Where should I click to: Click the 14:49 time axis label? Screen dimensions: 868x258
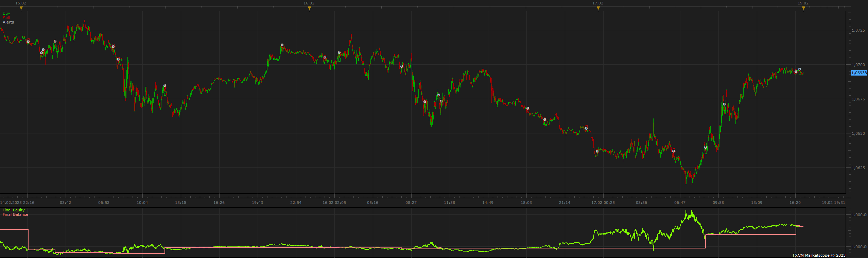coord(488,203)
